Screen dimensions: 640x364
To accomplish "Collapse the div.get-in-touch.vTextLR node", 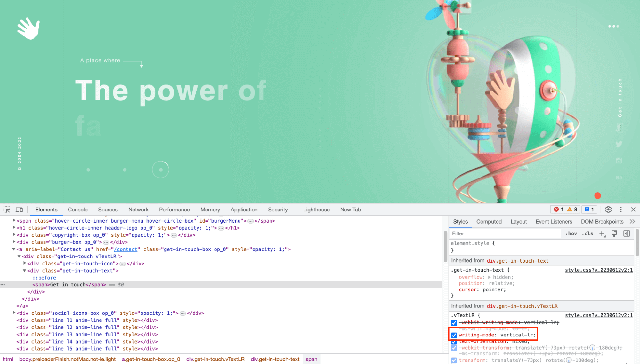I will 19,256.
